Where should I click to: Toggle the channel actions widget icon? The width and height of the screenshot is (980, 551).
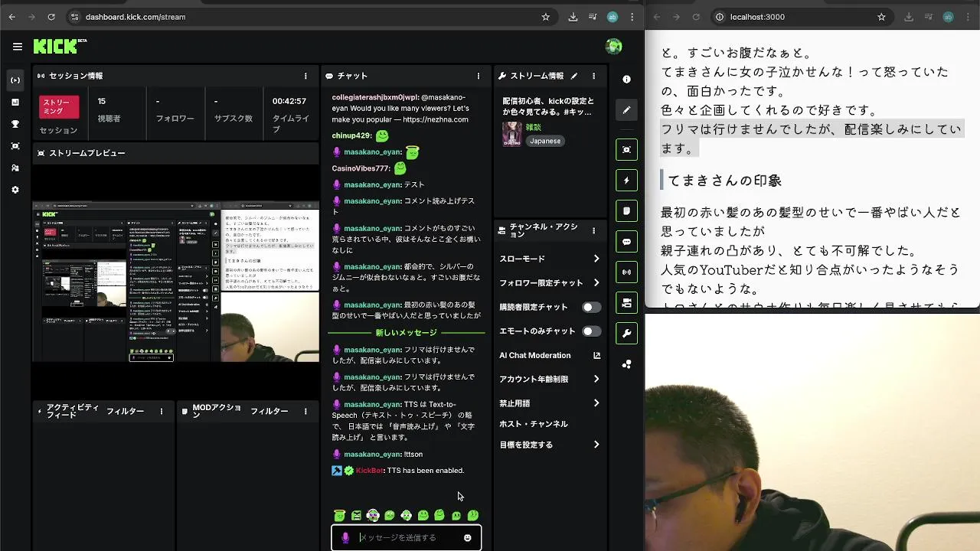click(626, 303)
